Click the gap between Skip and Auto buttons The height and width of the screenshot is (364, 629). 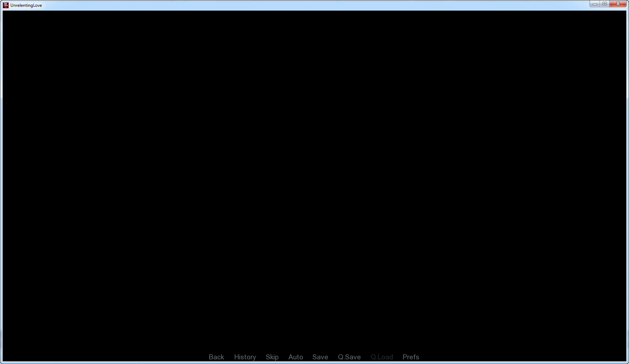click(x=283, y=357)
